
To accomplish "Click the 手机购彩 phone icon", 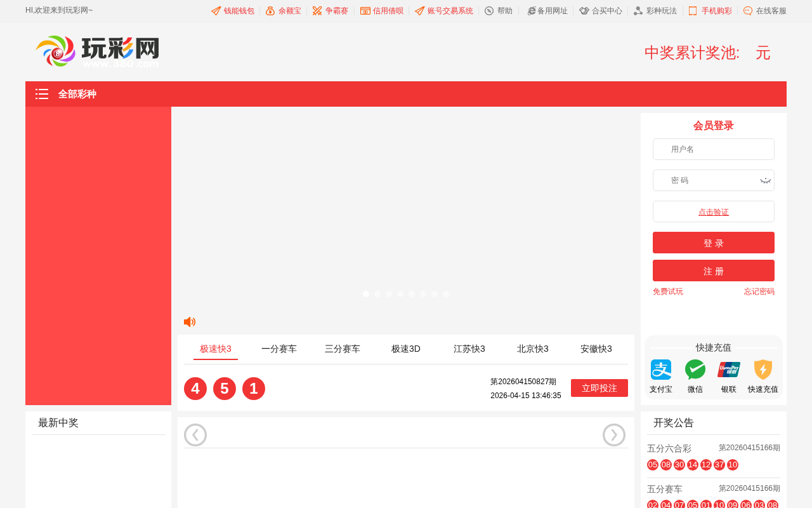I will point(693,11).
